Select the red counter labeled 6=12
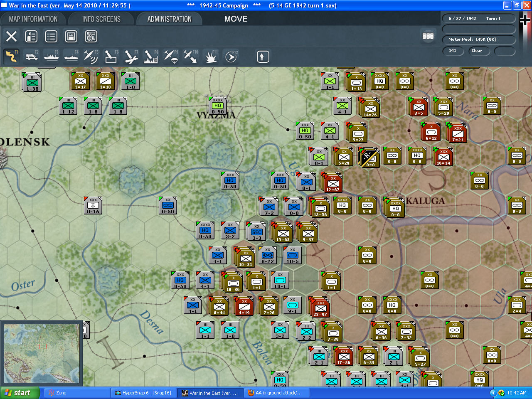Screen dimensions: 532x399 [x=431, y=131]
